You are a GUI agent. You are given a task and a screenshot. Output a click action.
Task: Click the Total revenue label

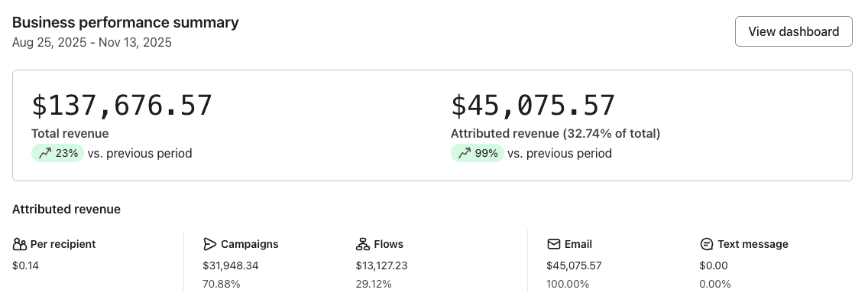coord(70,134)
